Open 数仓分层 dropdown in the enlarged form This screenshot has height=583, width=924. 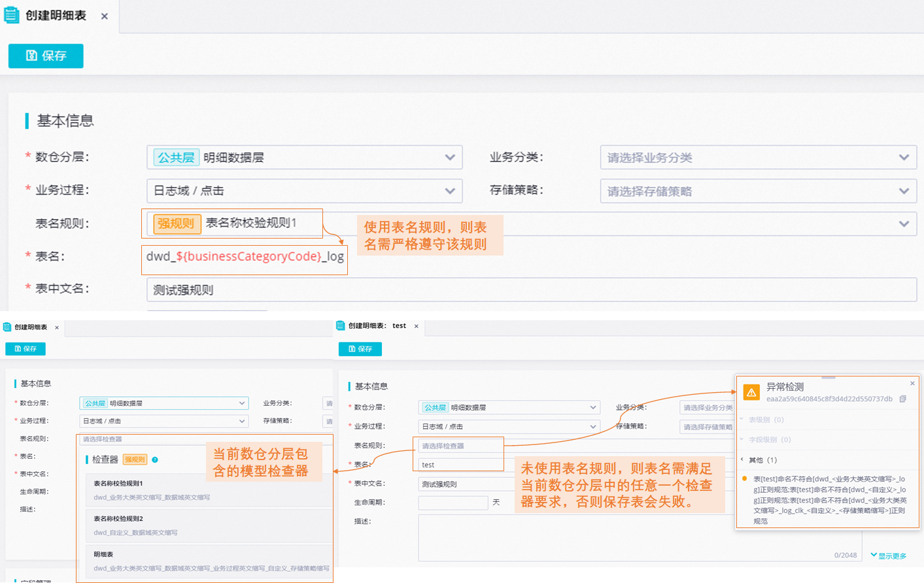305,158
